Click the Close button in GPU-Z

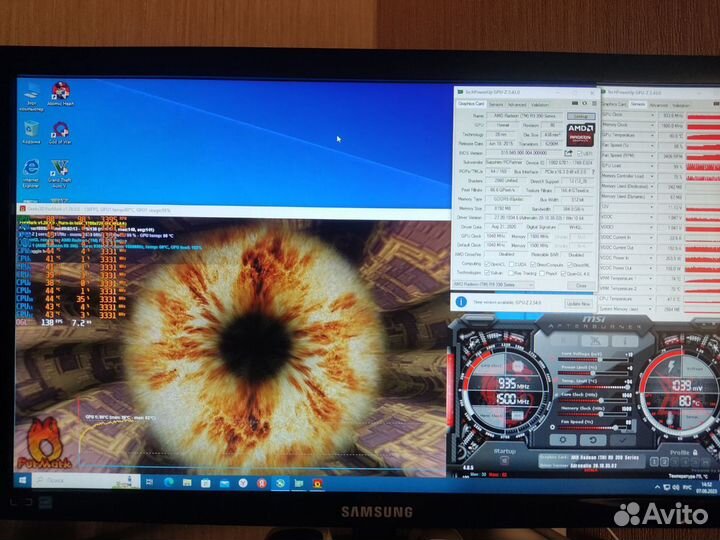(x=581, y=286)
